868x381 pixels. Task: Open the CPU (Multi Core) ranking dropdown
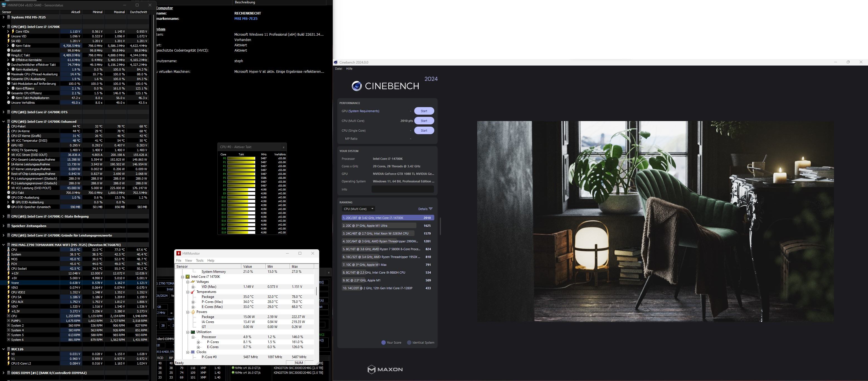click(358, 209)
